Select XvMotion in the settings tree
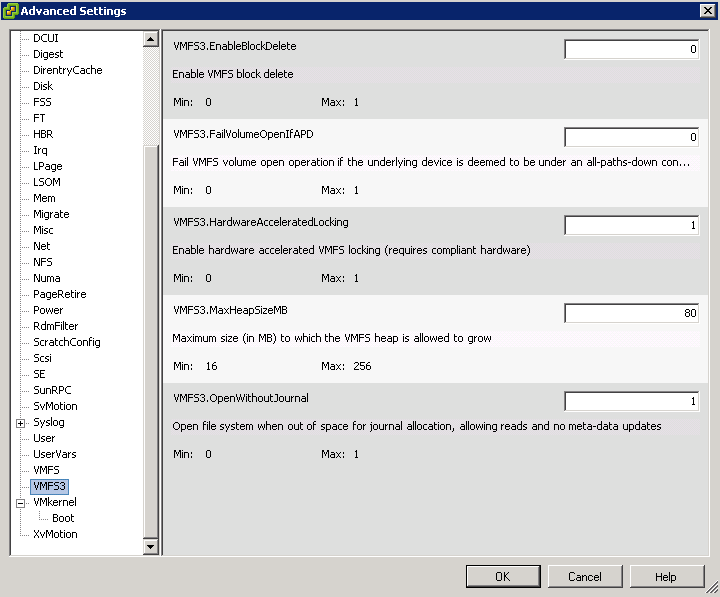The height and width of the screenshot is (597, 720). 55,535
